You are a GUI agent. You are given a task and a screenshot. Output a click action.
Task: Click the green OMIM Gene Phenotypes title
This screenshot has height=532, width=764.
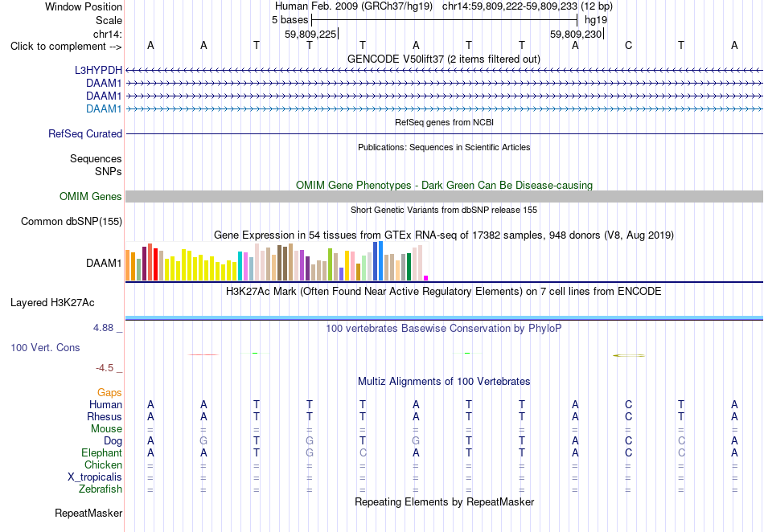444,185
